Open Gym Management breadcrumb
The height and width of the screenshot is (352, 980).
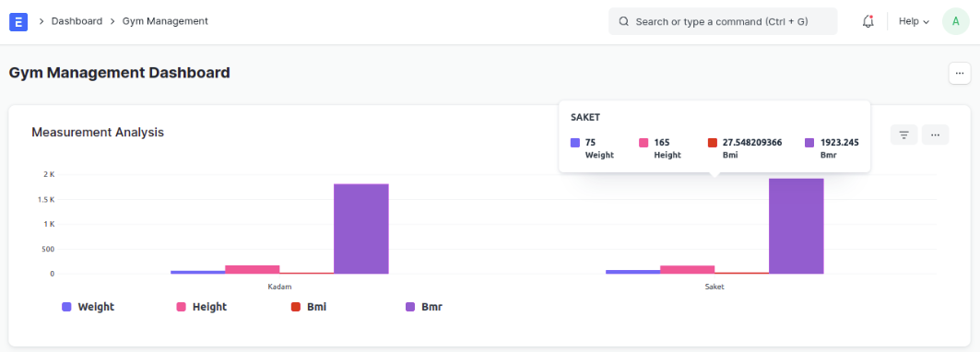pyautogui.click(x=165, y=21)
